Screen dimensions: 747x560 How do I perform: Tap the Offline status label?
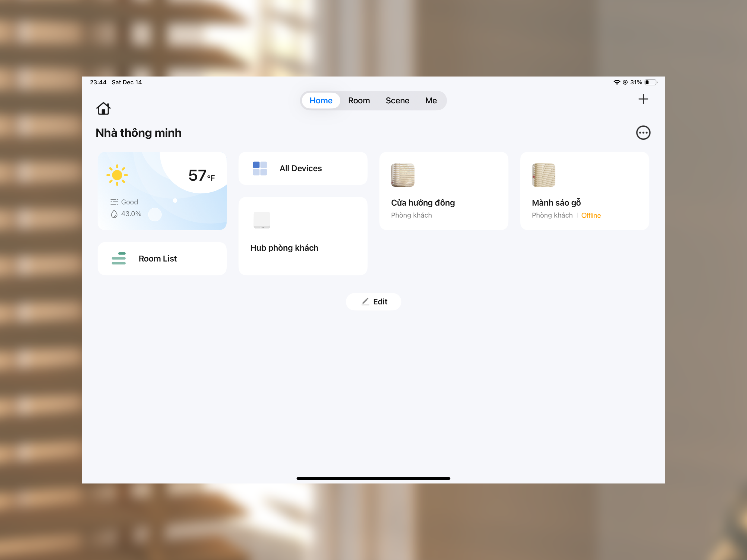[591, 215]
